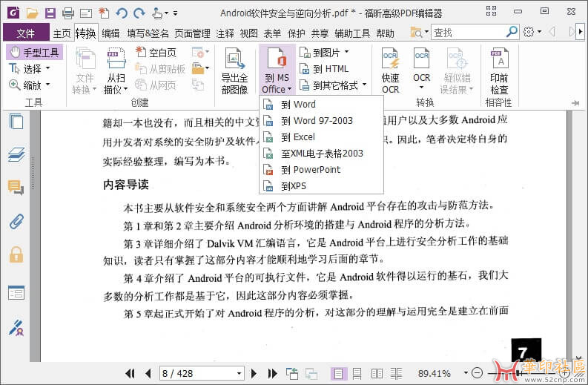
Task: Open the digital signatures panel in sidebar
Action: [16, 328]
